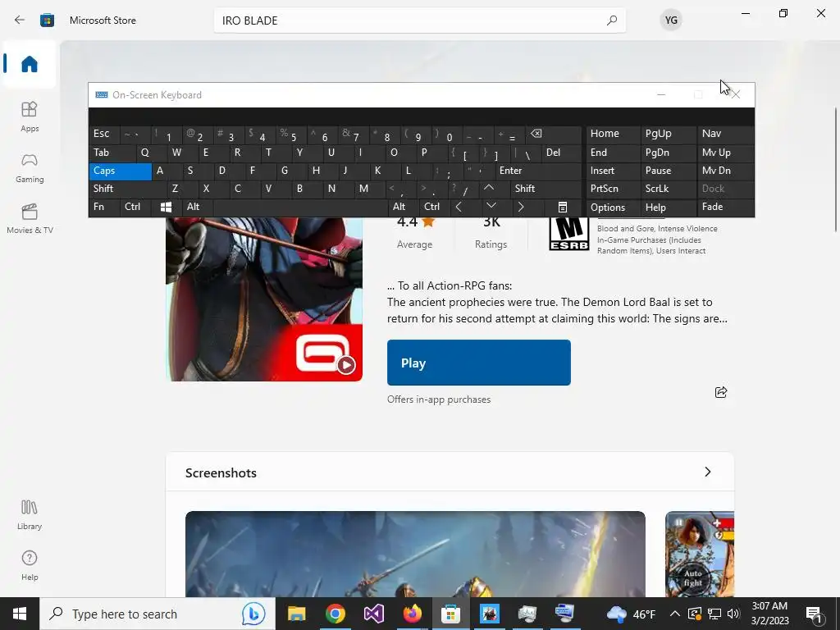Toggle the Nav key on the keyboard
Screen dimensions: 840x630
pyautogui.click(x=725, y=134)
